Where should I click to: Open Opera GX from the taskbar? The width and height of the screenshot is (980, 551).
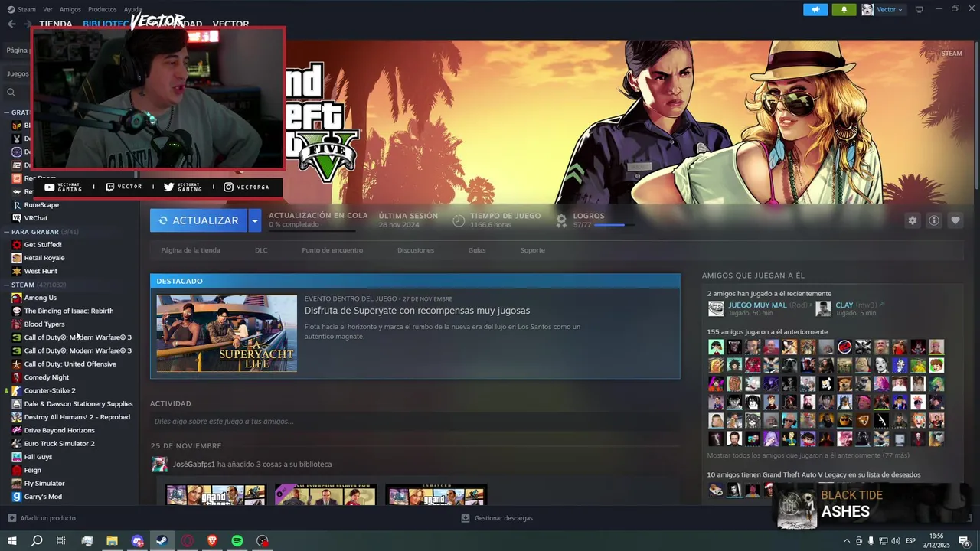click(x=187, y=541)
